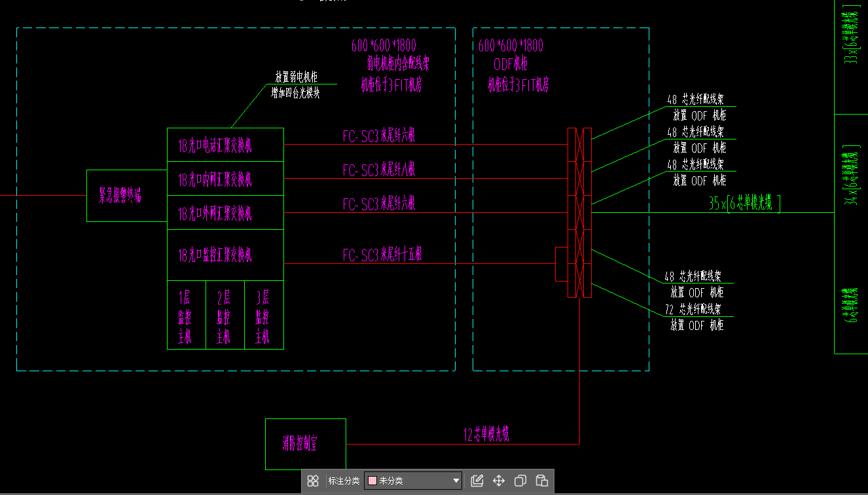The width and height of the screenshot is (868, 495).
Task: Click the 弱电机柜内含配线架 title text
Action: click(398, 64)
